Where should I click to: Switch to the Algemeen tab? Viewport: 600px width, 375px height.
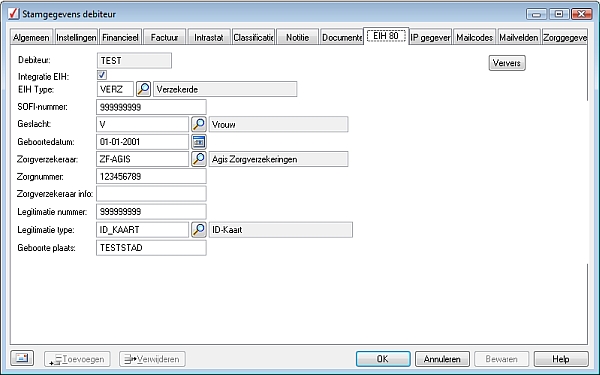31,37
